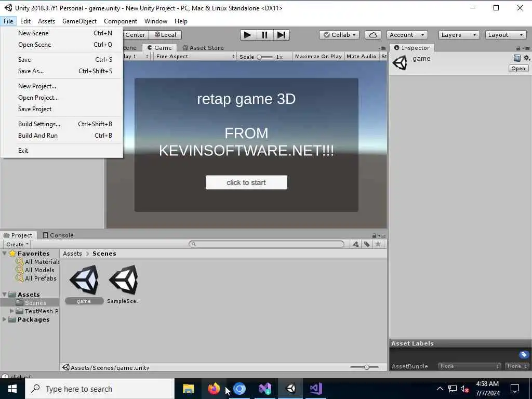The height and width of the screenshot is (399, 532).
Task: Show hidden tray icons chevron
Action: (x=440, y=389)
